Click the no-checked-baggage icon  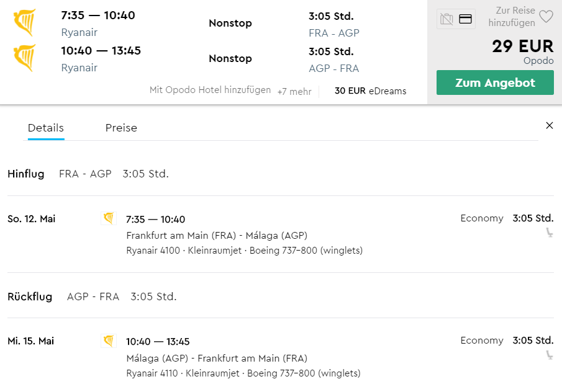[445, 19]
